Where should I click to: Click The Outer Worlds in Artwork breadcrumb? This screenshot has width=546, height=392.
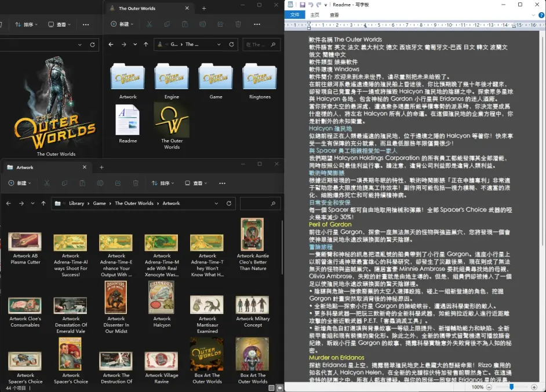point(134,203)
